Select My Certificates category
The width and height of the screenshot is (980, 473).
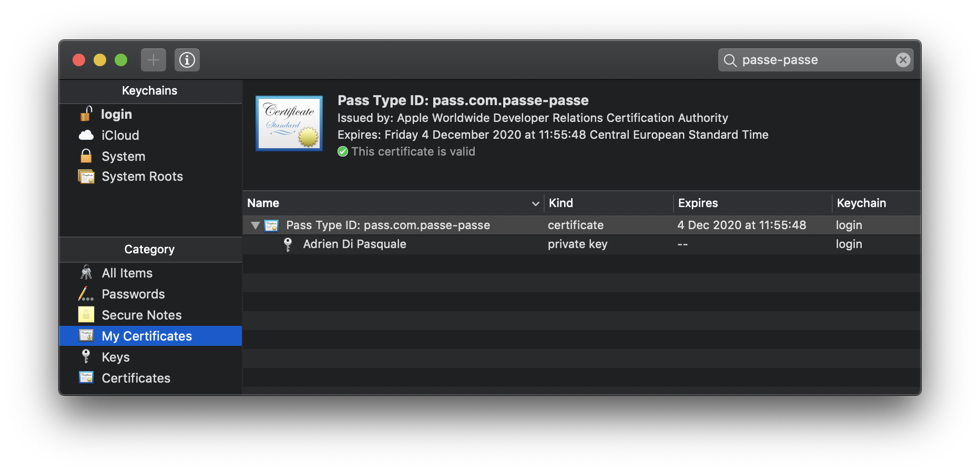pyautogui.click(x=150, y=336)
